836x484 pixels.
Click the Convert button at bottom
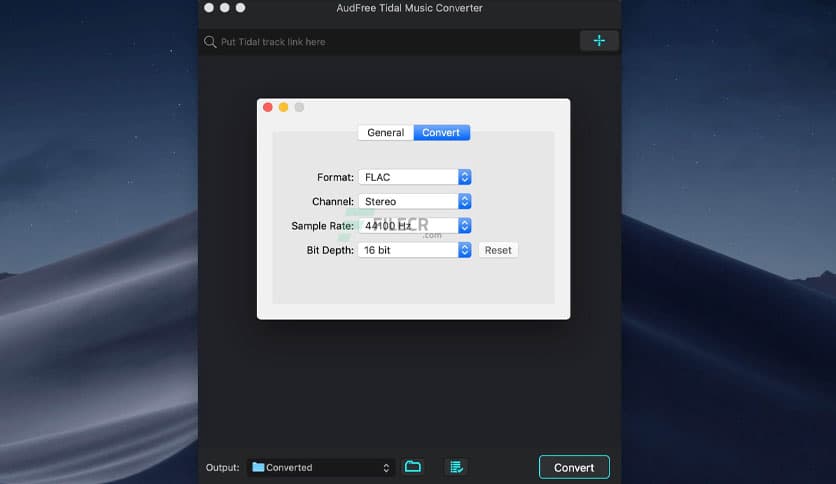(574, 467)
